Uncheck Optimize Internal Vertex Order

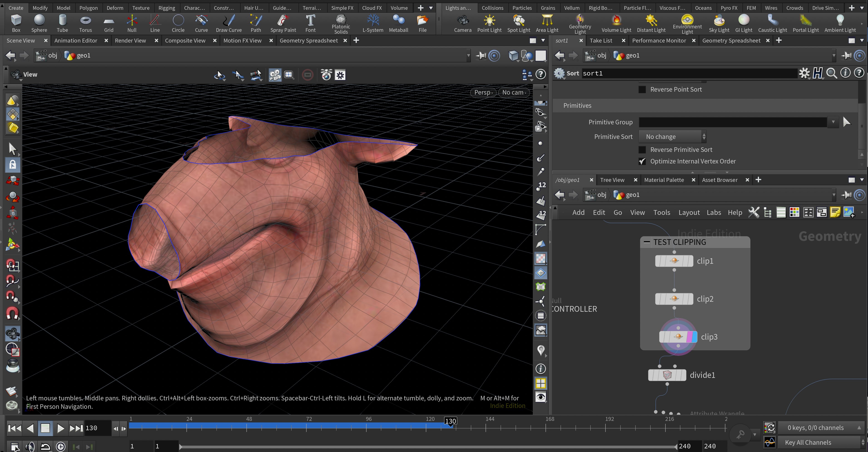coord(642,162)
